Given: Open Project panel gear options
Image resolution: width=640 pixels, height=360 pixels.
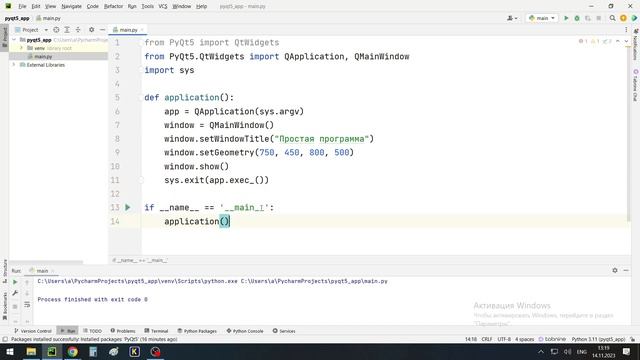Looking at the screenshot, I should tap(91, 30).
